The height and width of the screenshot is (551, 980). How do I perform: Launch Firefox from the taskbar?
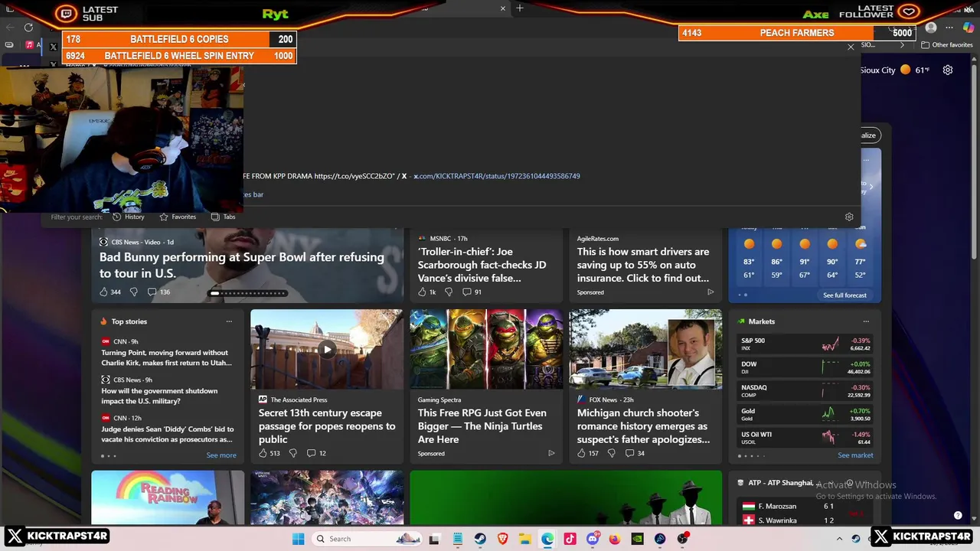615,539
